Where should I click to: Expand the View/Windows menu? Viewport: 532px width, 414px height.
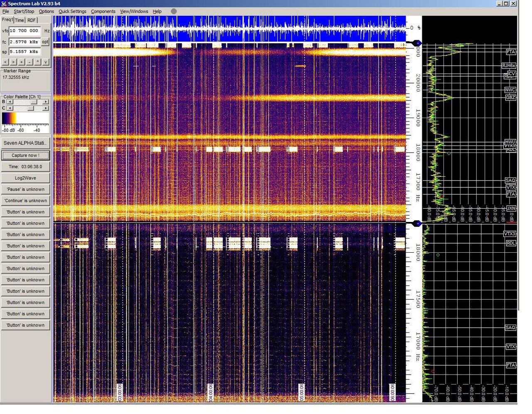[134, 12]
